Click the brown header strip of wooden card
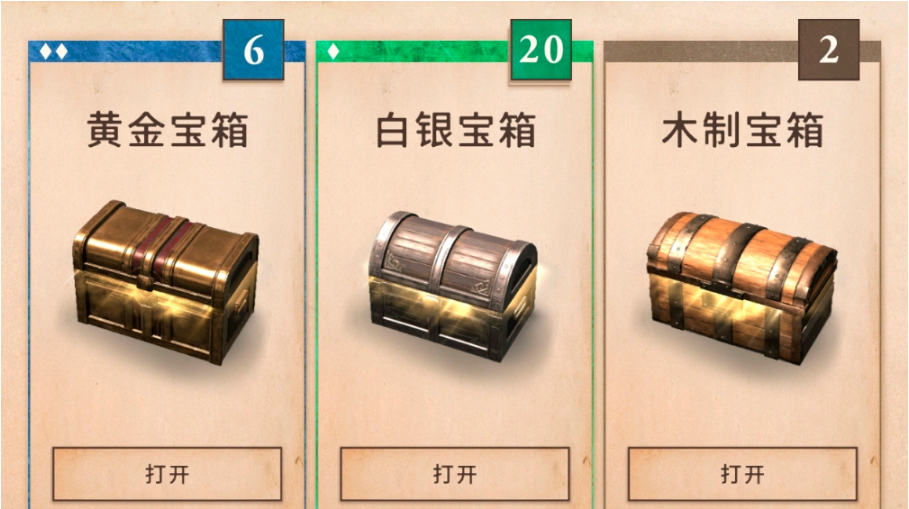The image size is (909, 509). click(701, 52)
